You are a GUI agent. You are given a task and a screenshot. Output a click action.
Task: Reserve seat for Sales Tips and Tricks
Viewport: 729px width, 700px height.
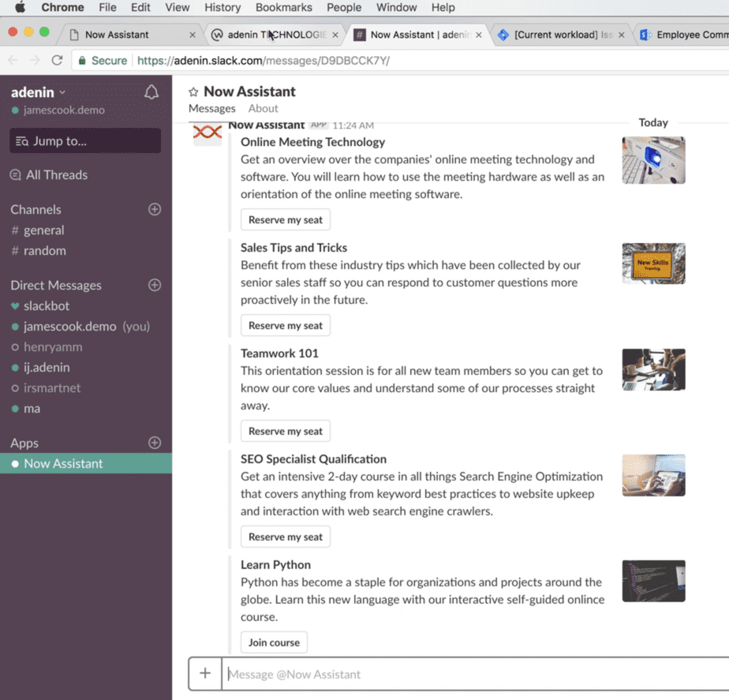[286, 325]
